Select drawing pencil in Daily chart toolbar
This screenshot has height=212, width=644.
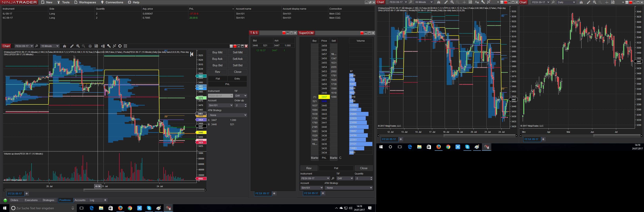pos(589,2)
